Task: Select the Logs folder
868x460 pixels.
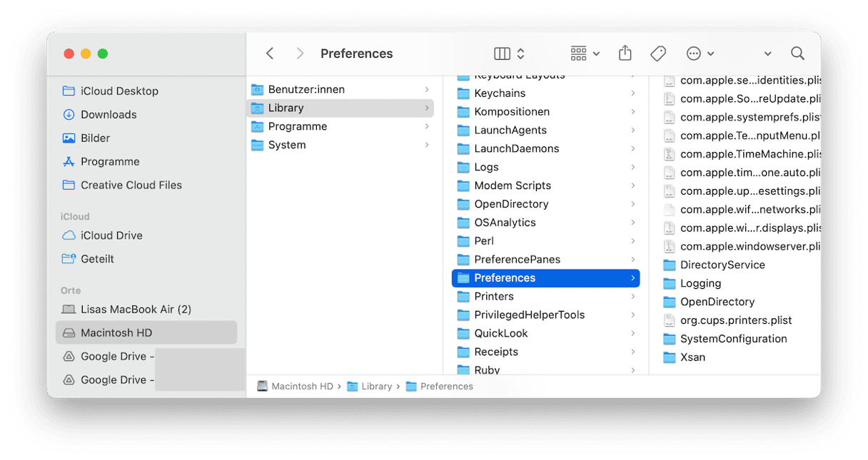Action: point(546,167)
